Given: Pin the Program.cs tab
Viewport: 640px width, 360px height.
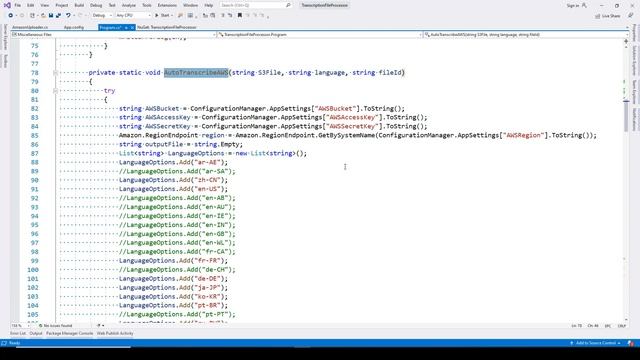Looking at the screenshot, I should pyautogui.click(x=126, y=27).
